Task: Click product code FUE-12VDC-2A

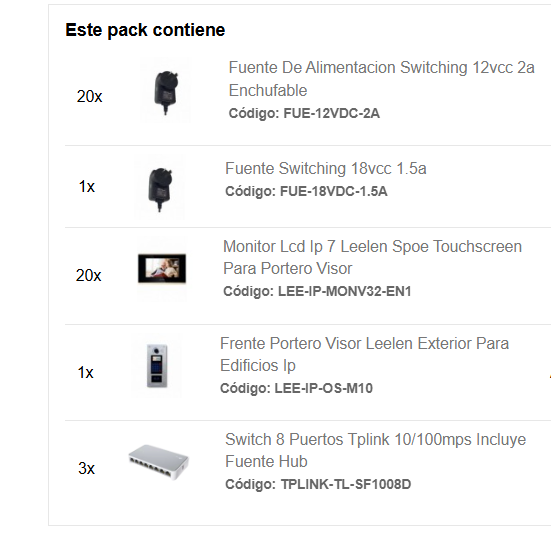Action: pos(331,114)
